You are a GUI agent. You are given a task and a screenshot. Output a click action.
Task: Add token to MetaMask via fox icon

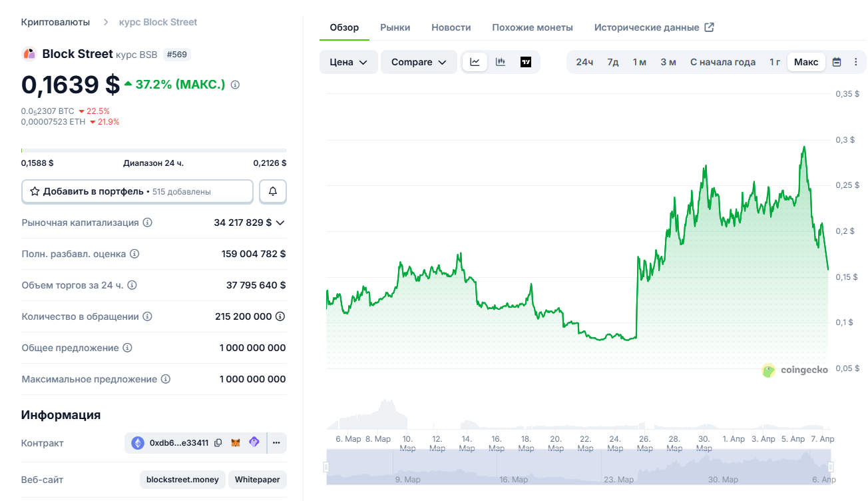(x=236, y=443)
